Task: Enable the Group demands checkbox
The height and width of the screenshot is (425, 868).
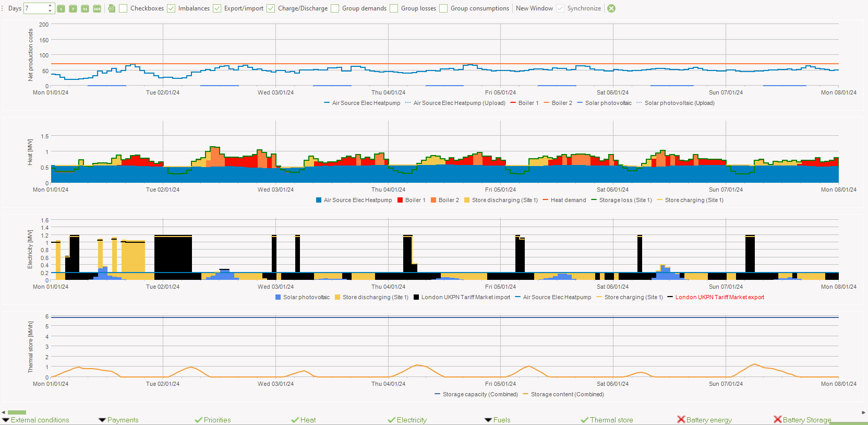Action: 335,8
